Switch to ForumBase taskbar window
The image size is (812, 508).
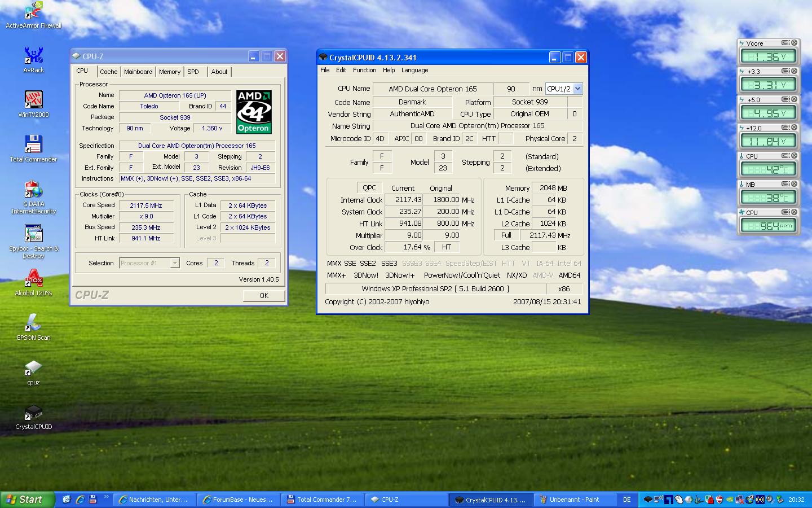[239, 500]
